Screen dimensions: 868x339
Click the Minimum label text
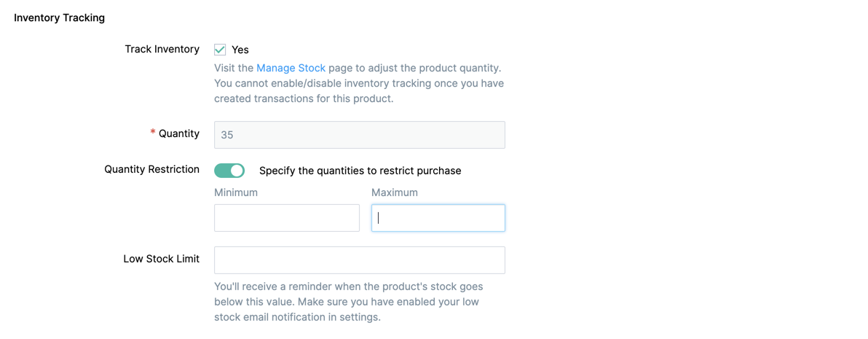coord(236,192)
